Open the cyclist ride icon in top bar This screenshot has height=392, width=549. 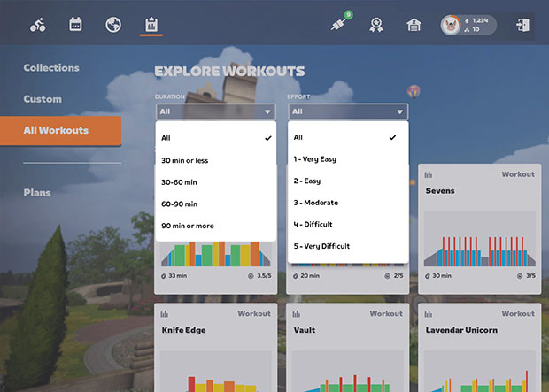[37, 25]
